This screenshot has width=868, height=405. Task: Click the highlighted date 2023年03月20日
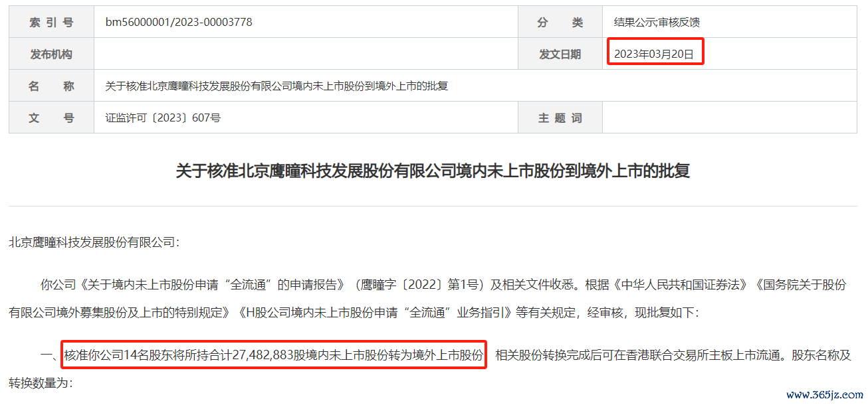click(655, 54)
